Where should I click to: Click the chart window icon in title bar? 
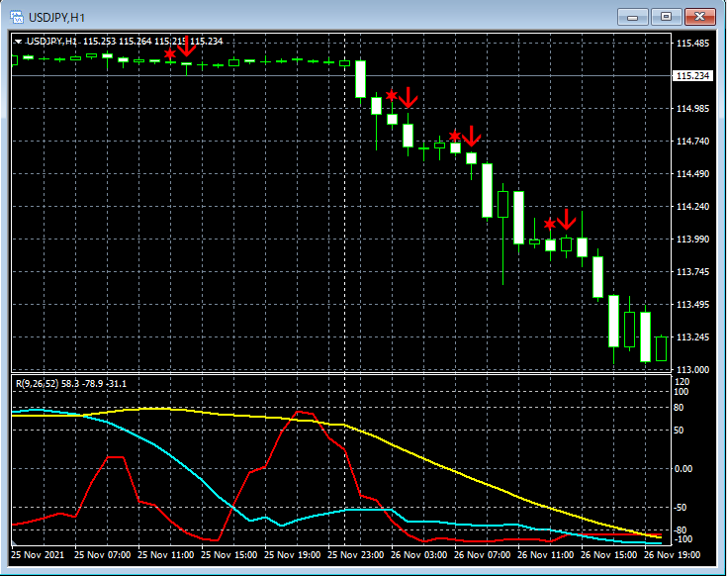pos(17,17)
